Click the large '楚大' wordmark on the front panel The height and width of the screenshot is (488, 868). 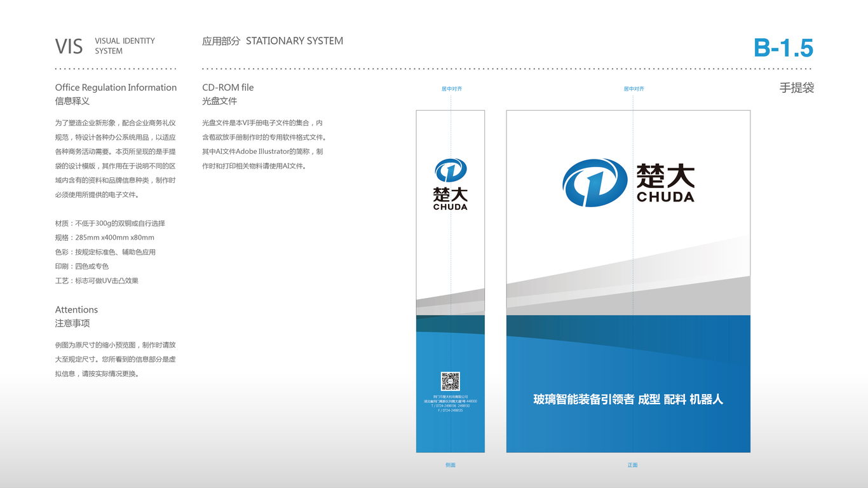[665, 176]
